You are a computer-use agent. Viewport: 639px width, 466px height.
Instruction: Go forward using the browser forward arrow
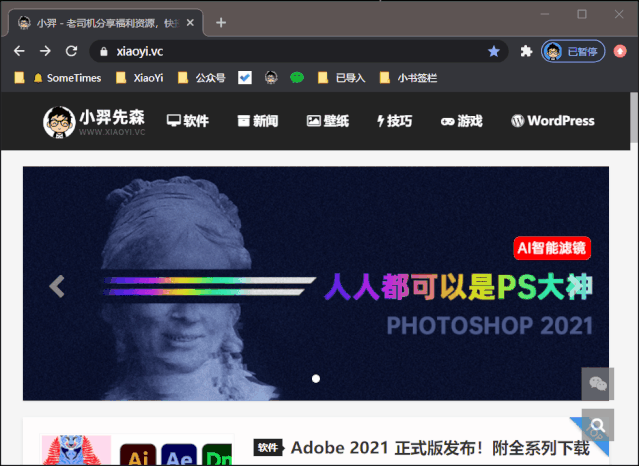pyautogui.click(x=45, y=51)
